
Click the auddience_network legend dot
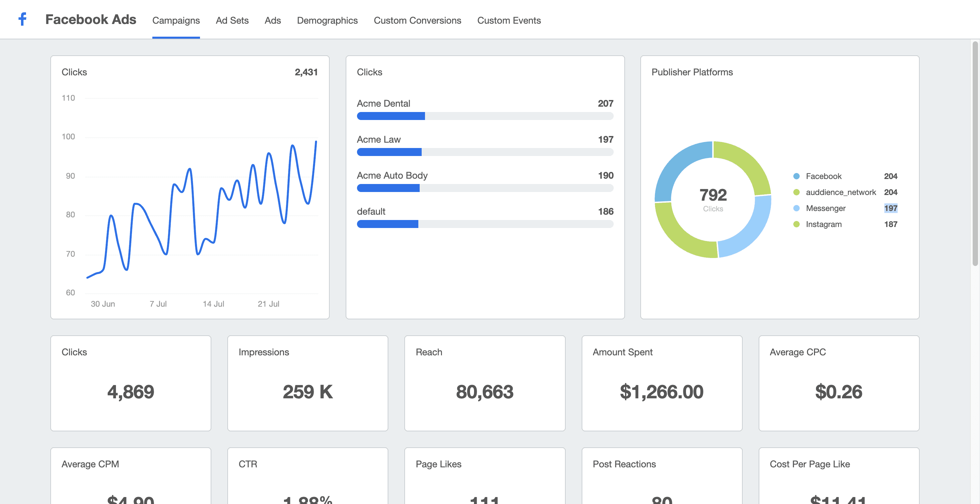[796, 192]
